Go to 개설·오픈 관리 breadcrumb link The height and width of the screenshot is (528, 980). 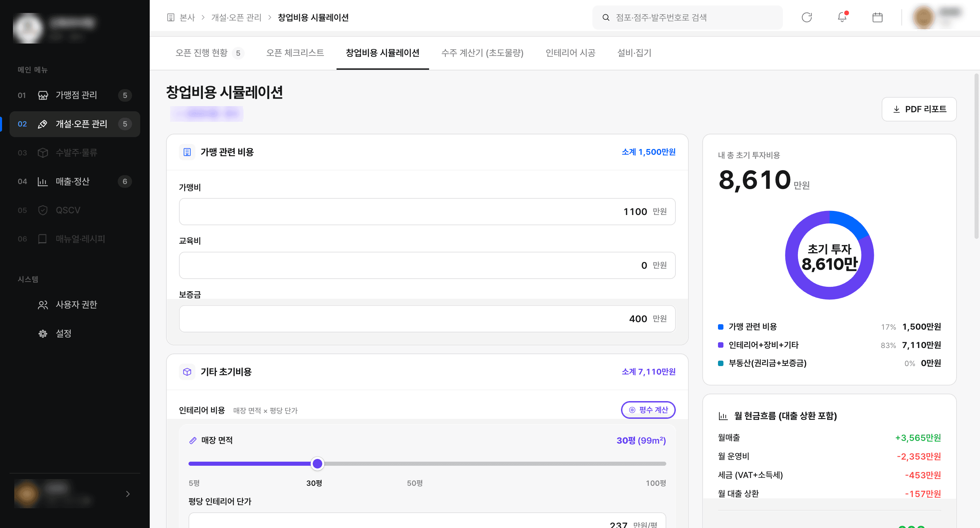click(x=236, y=17)
